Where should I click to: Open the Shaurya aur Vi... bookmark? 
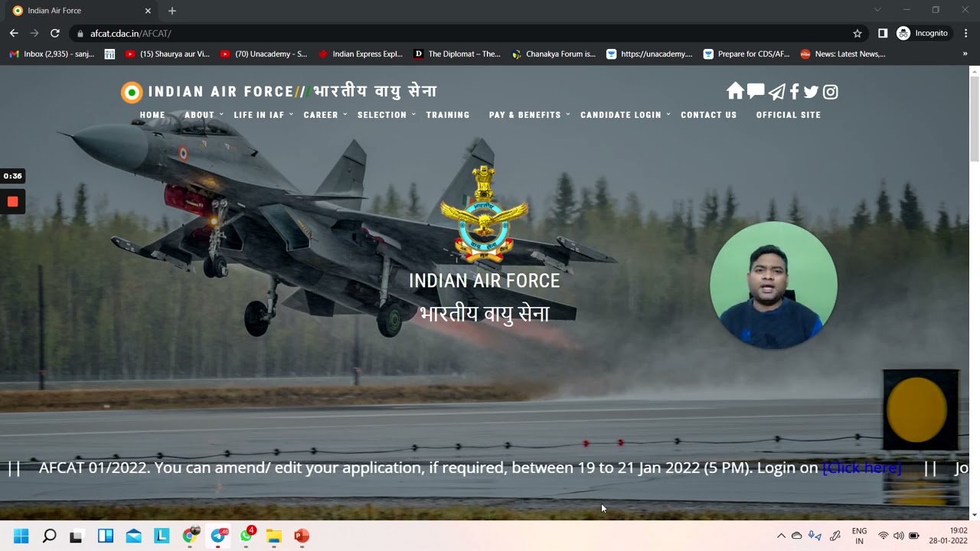167,54
